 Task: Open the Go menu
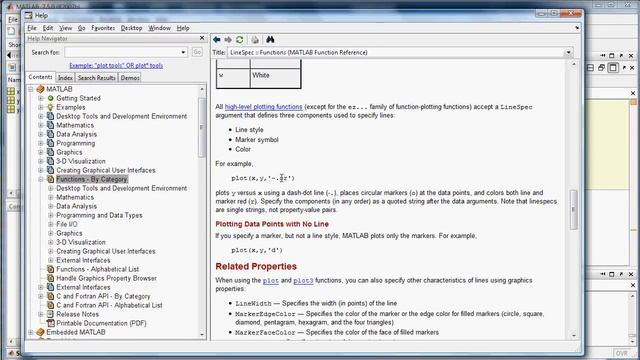(82, 28)
